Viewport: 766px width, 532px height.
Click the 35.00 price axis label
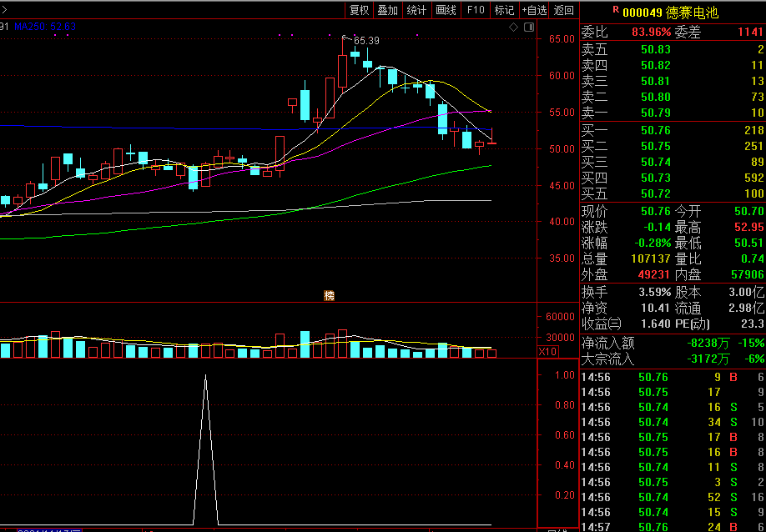click(562, 258)
